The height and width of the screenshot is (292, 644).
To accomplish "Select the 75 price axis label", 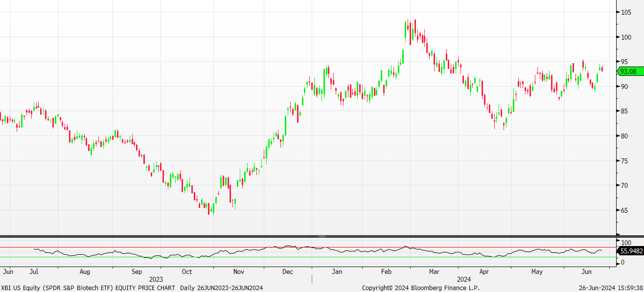I will tap(624, 161).
